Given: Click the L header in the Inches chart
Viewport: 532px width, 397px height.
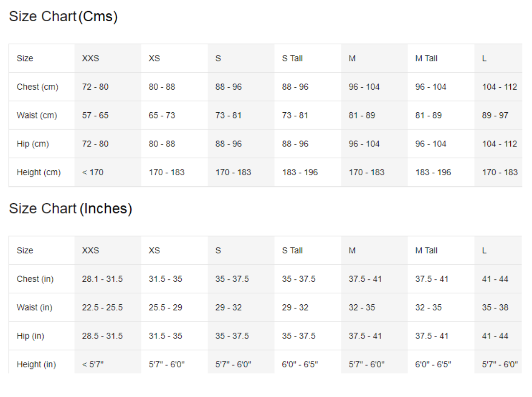Looking at the screenshot, I should point(484,250).
